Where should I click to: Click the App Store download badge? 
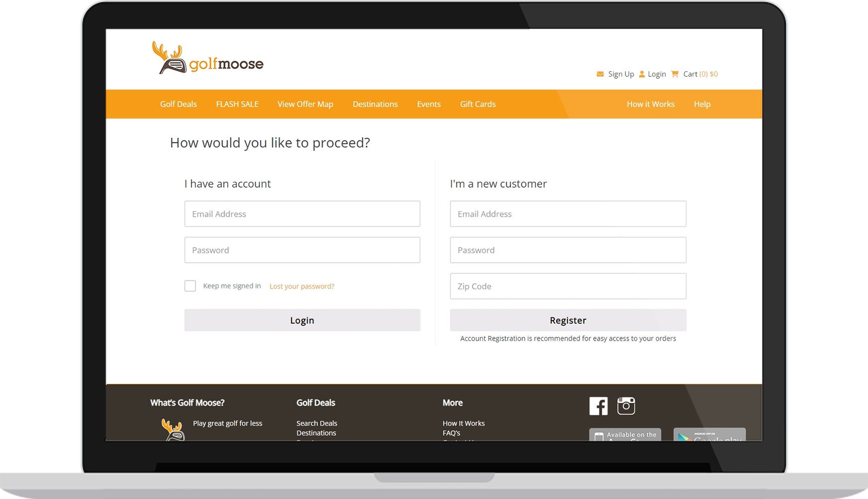pyautogui.click(x=625, y=434)
